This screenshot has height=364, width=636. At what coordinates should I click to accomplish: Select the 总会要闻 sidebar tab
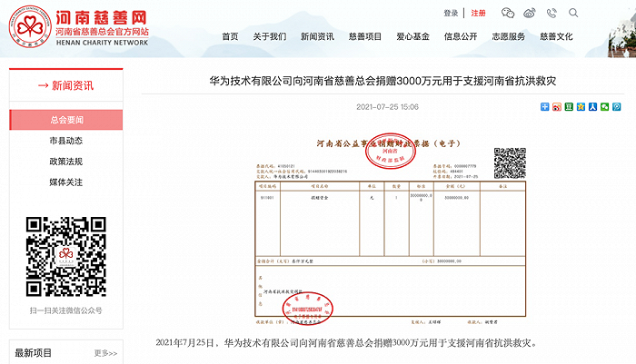pos(66,120)
